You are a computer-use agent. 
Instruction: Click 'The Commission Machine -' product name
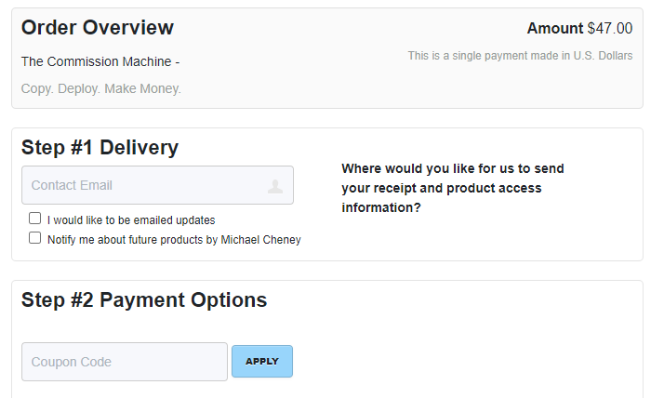click(100, 62)
